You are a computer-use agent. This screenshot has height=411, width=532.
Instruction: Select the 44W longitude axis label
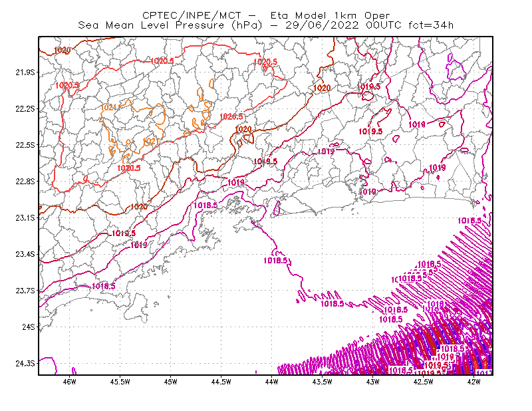click(271, 382)
